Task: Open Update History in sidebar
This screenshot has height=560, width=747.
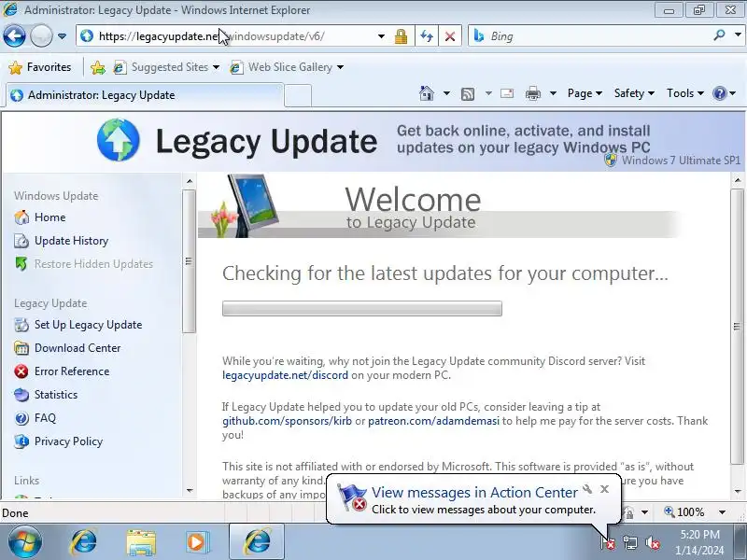Action: 72,241
